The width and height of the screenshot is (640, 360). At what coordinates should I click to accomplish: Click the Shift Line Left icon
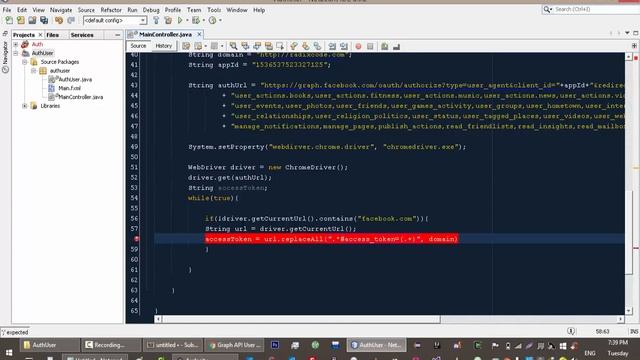click(x=332, y=46)
